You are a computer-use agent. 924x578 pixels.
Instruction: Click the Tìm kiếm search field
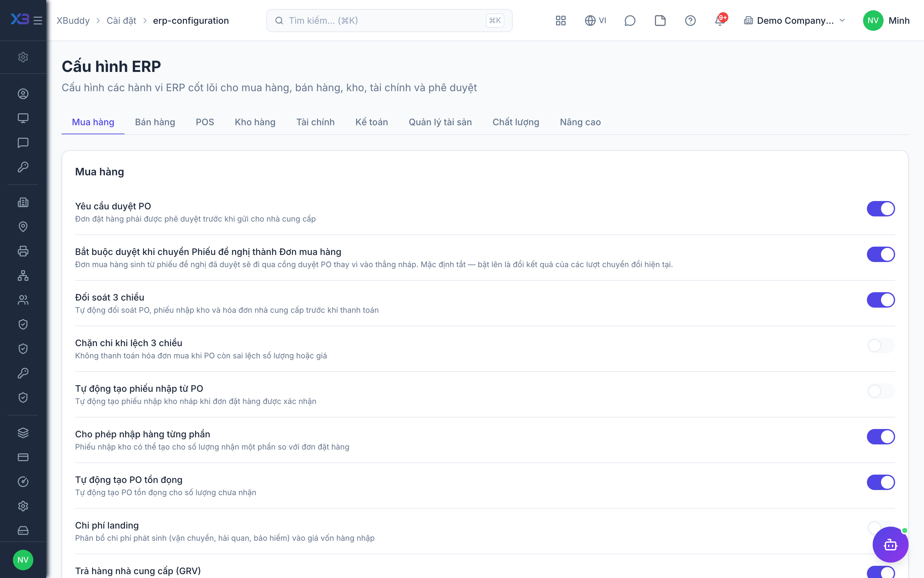(x=389, y=21)
